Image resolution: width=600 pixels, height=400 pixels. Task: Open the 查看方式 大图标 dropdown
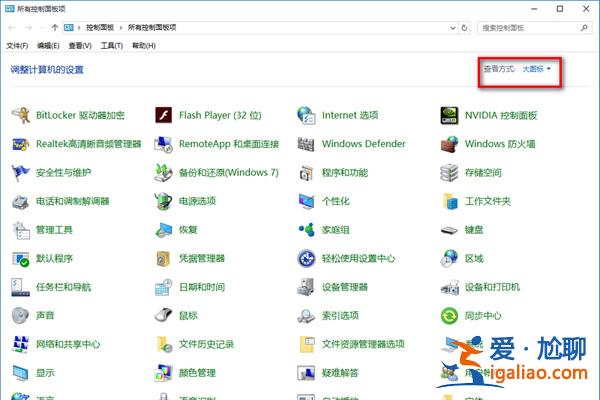pos(536,69)
